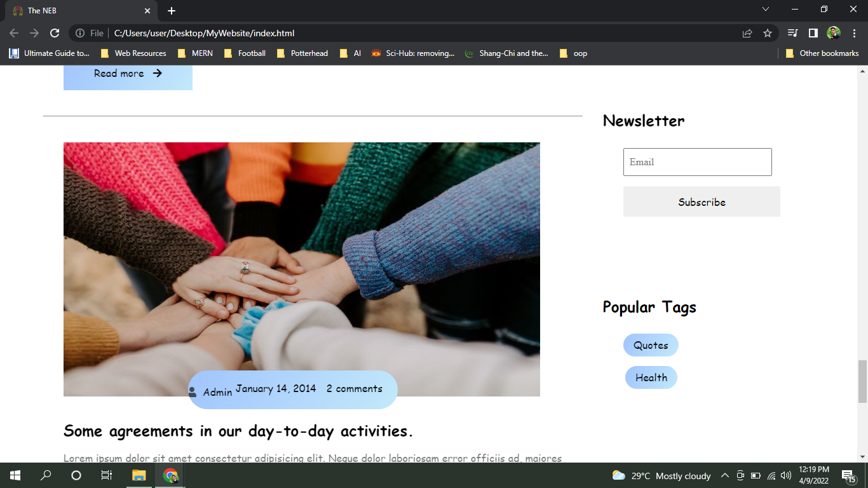Viewport: 868px width, 488px height.
Task: Click the forward navigation arrow
Action: tap(34, 33)
